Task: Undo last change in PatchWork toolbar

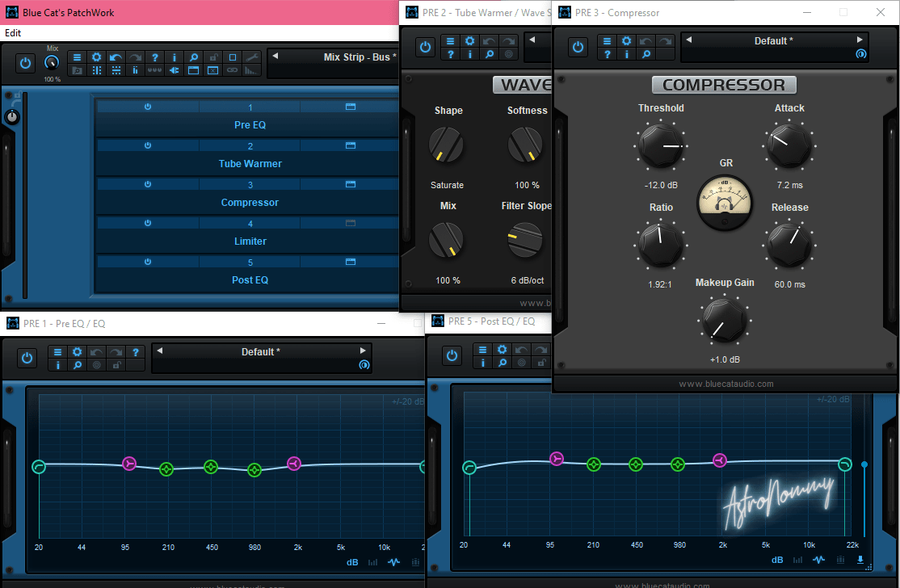Action: pos(116,57)
